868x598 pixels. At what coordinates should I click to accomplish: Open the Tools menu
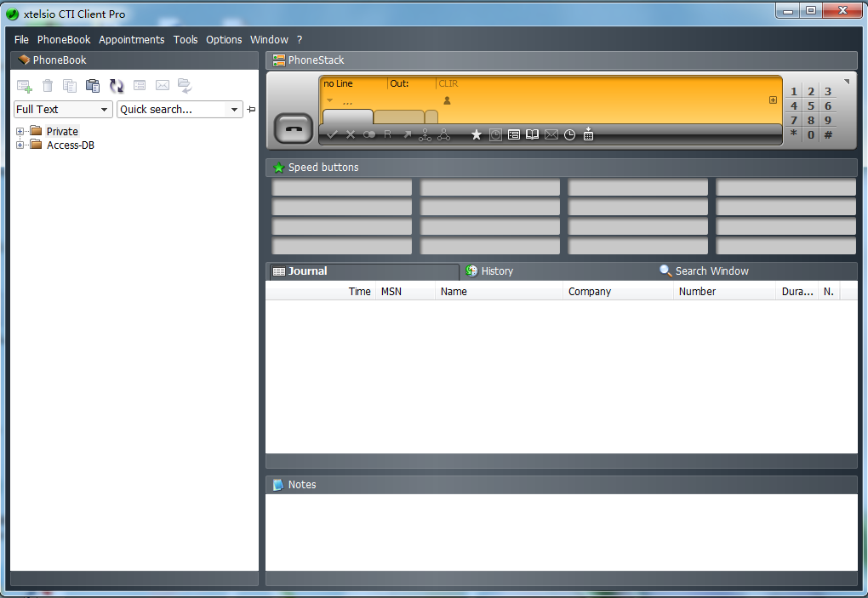[x=186, y=40]
